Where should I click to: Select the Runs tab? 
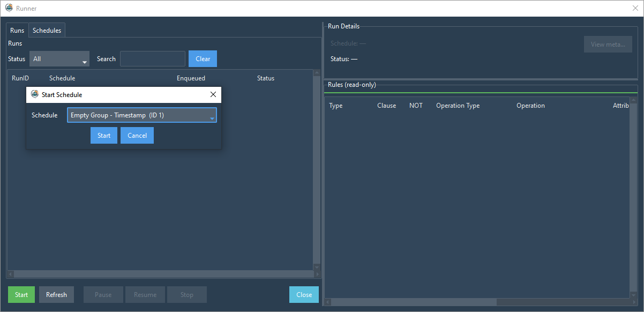pos(17,30)
